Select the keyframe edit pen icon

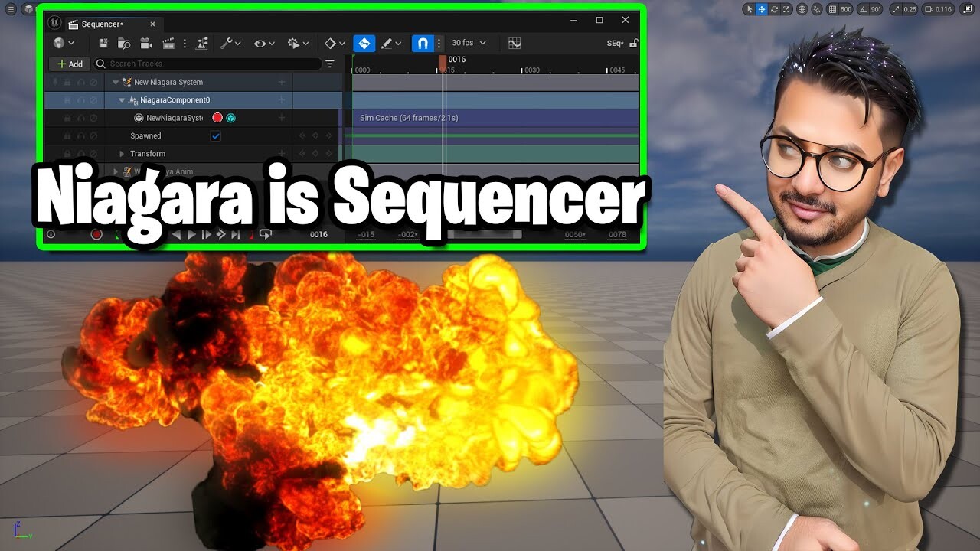pos(385,43)
